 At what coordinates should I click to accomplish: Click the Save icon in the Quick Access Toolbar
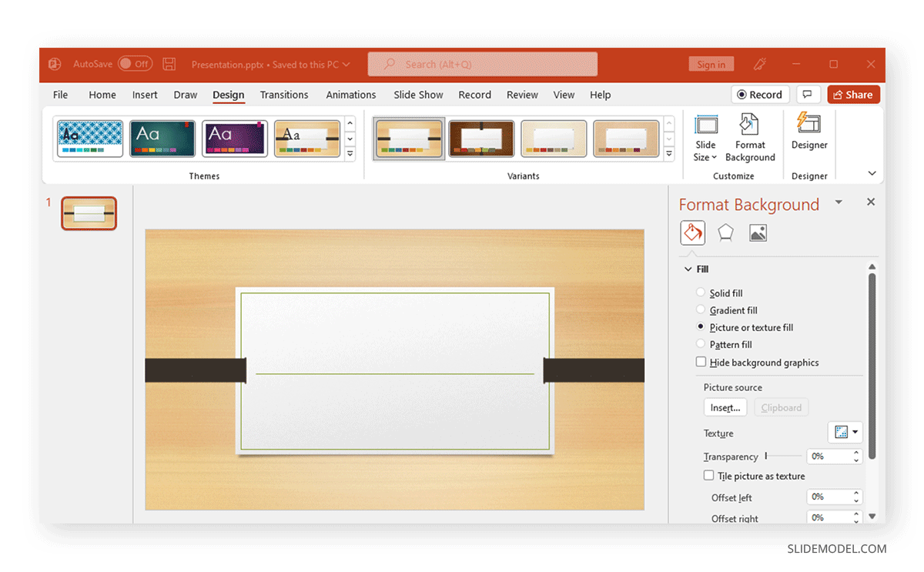169,64
